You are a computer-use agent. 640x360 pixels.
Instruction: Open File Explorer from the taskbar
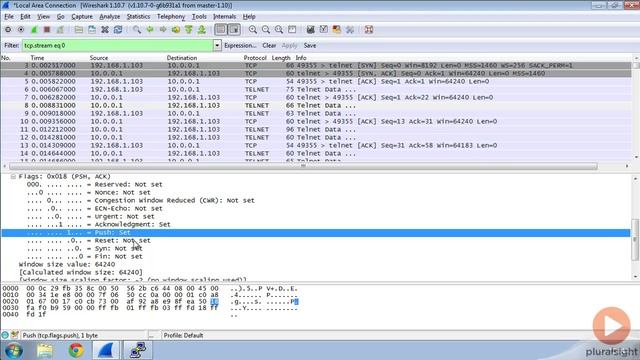point(45,350)
